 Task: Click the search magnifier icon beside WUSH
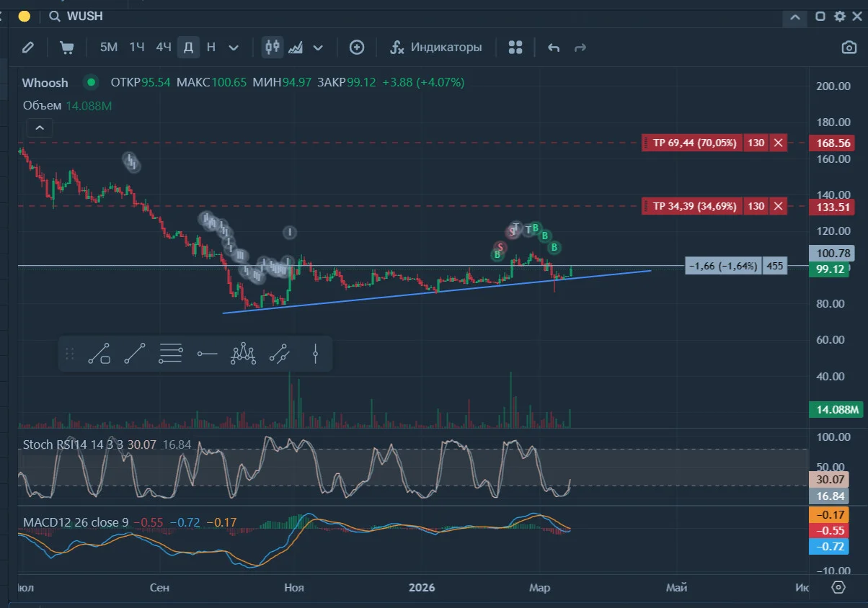[x=55, y=17]
